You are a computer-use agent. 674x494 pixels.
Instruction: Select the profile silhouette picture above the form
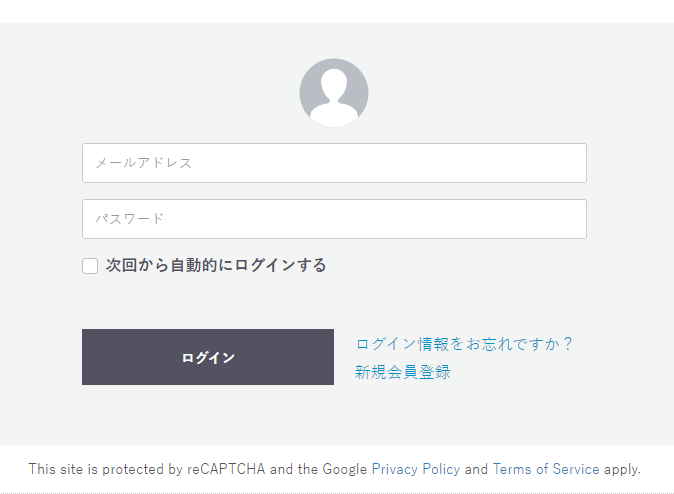(x=334, y=93)
